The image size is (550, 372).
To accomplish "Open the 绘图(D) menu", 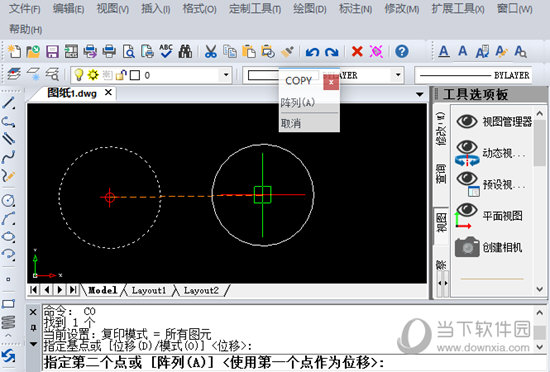I will [x=310, y=8].
